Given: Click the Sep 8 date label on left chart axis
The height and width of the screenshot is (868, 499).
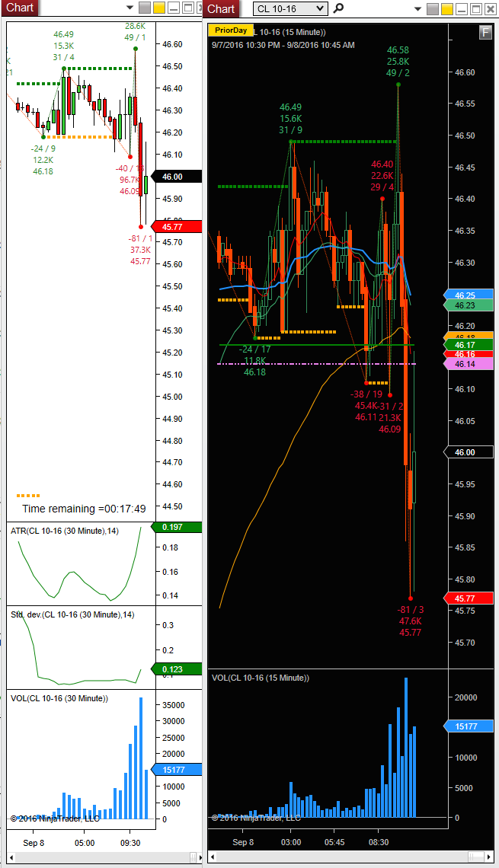Looking at the screenshot, I should click(34, 843).
